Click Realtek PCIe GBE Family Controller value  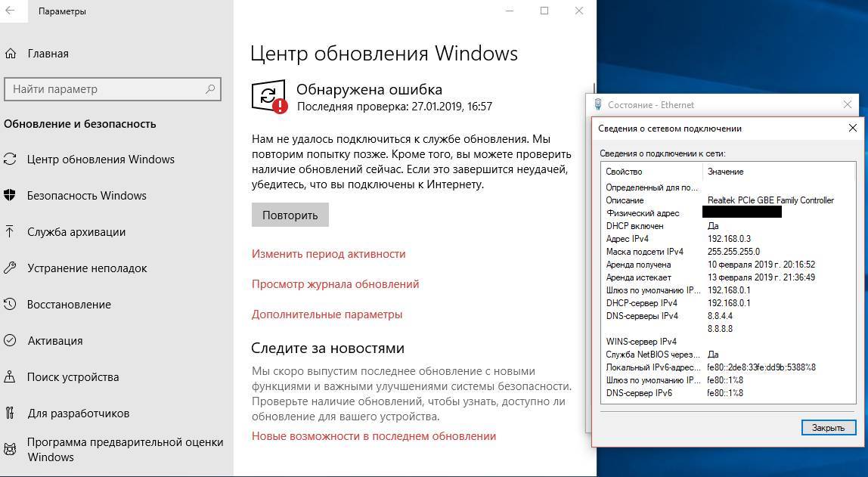[770, 200]
